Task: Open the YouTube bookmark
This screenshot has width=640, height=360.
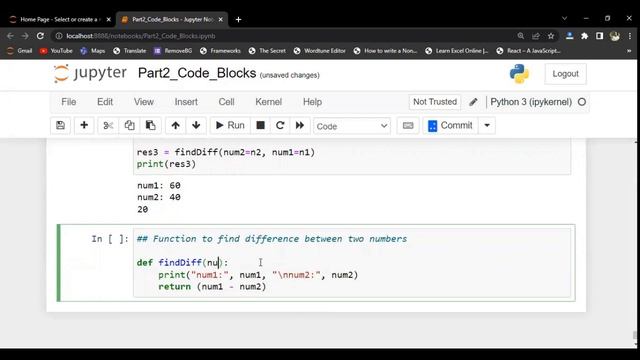Action: coord(56,51)
